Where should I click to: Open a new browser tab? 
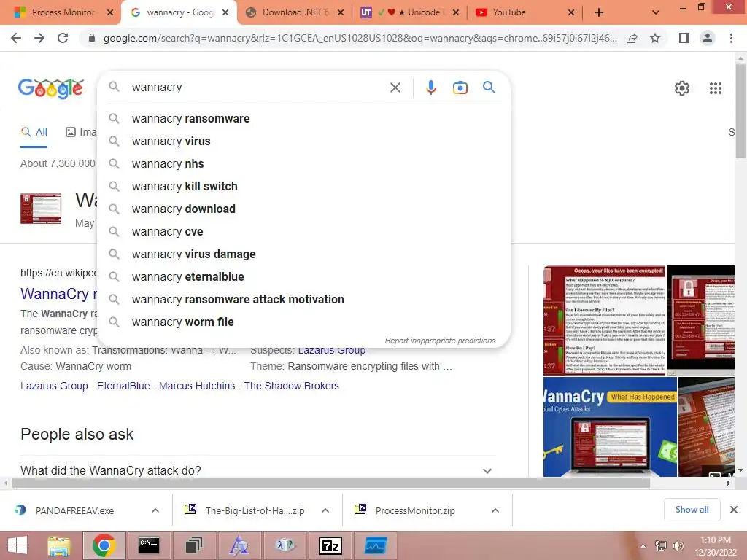click(x=599, y=12)
